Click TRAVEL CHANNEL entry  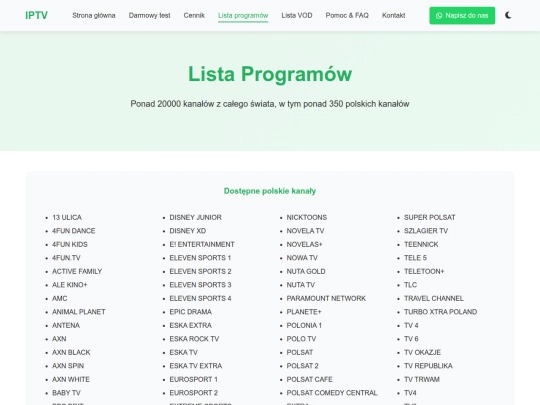tap(434, 298)
